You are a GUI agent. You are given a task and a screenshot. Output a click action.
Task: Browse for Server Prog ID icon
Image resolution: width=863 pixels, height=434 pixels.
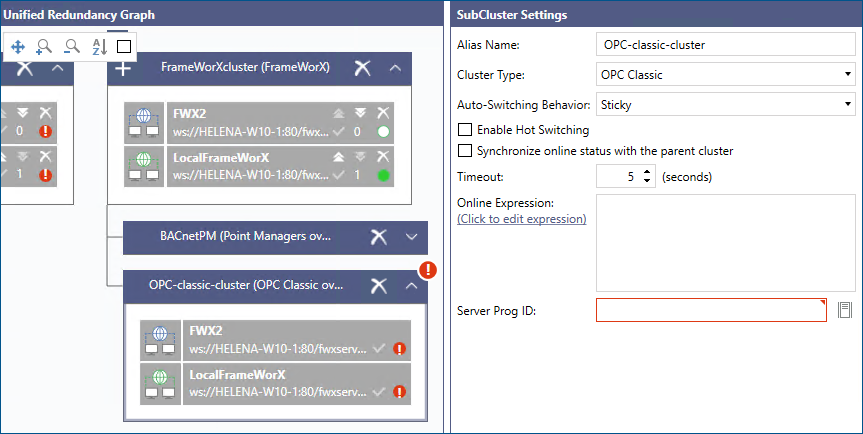(845, 310)
